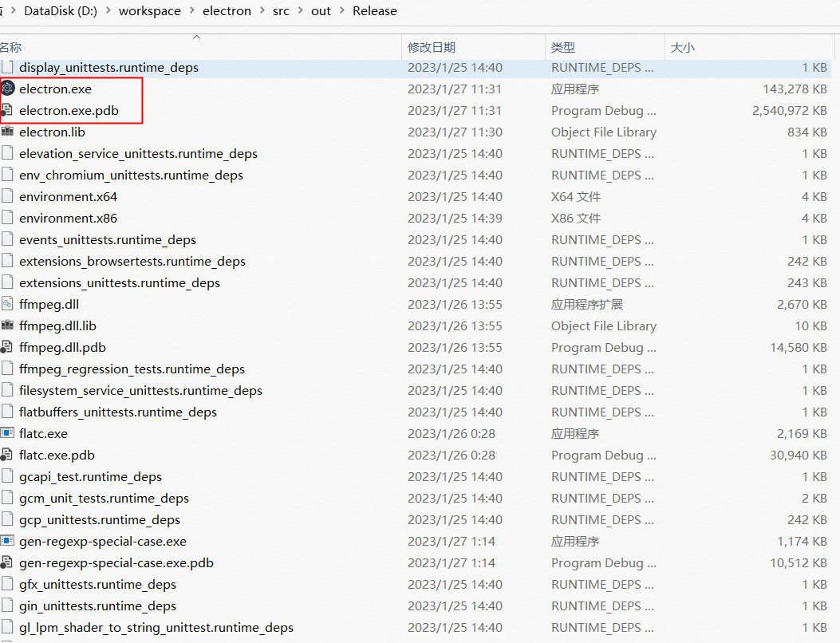Select the display_unittests.runtime_deps file icon
This screenshot has height=643, width=840.
(7, 67)
